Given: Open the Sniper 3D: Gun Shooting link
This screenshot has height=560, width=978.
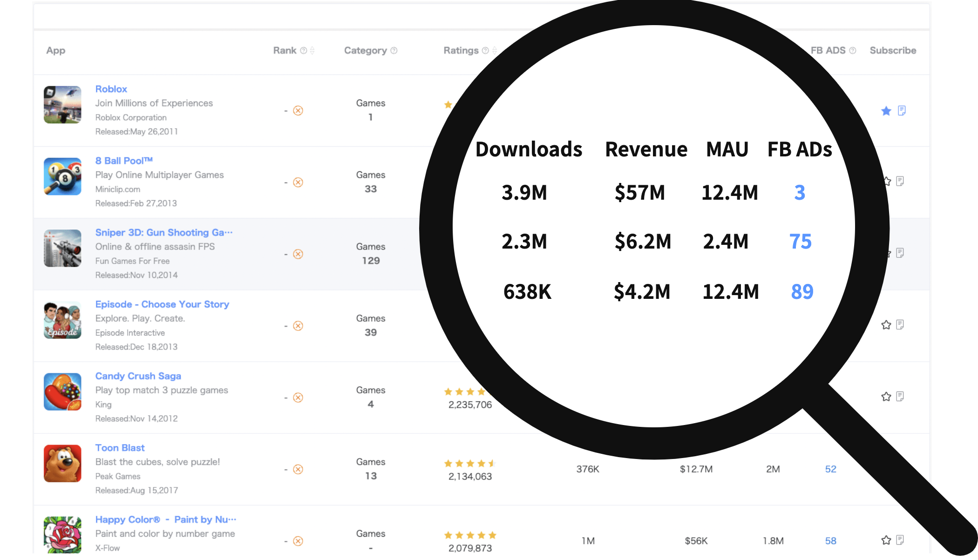Looking at the screenshot, I should tap(164, 232).
